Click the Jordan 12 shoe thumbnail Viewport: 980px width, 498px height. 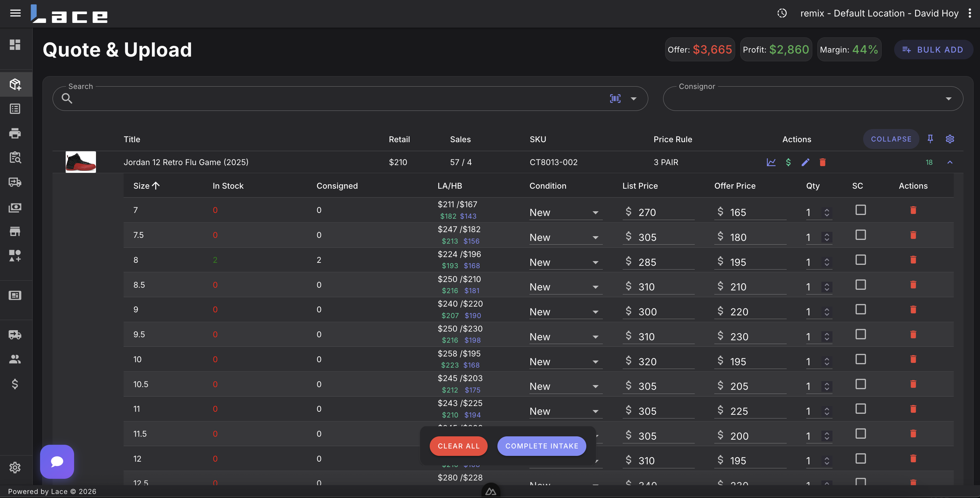coord(80,162)
